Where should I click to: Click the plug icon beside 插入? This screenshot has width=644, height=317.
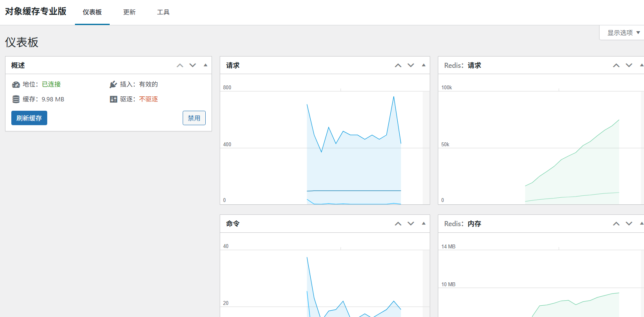click(113, 85)
